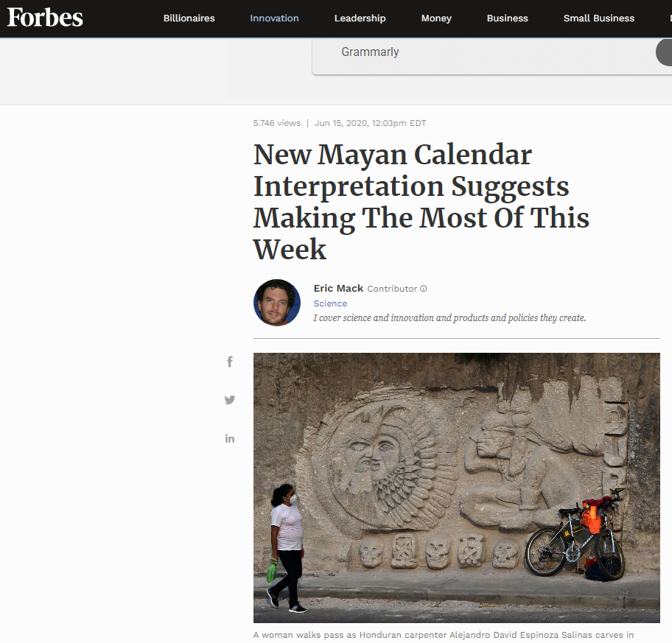Open the Billionaires menu

click(189, 18)
